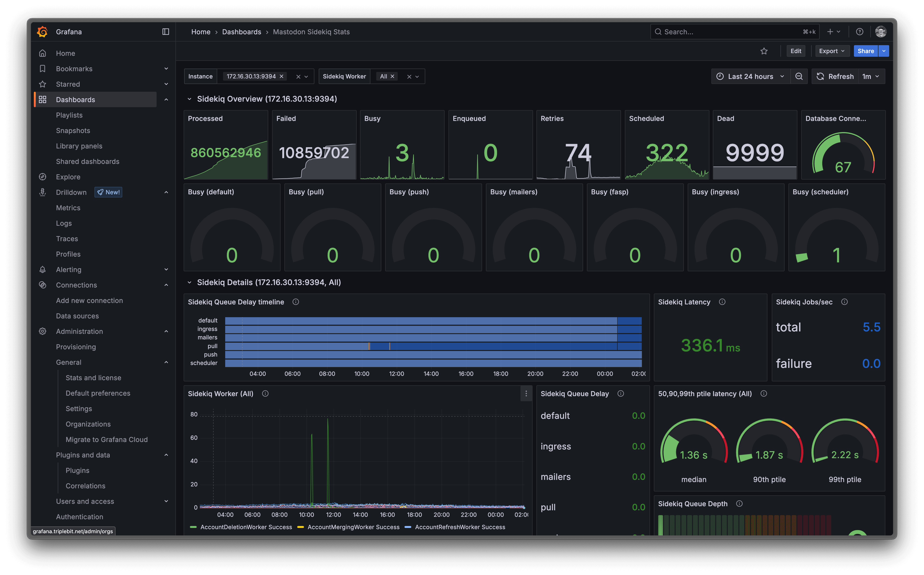
Task: Toggle AccountDeletionWorker Success legend series
Action: (246, 527)
